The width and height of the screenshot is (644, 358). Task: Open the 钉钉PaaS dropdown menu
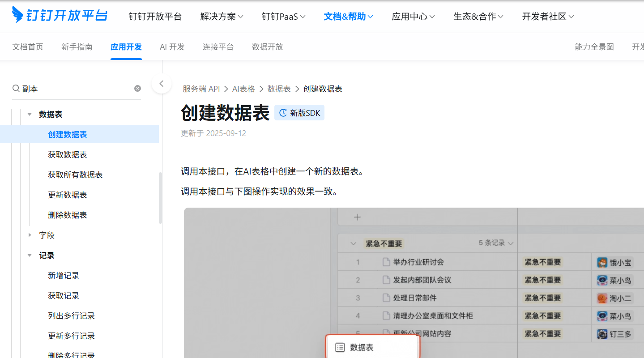283,17
